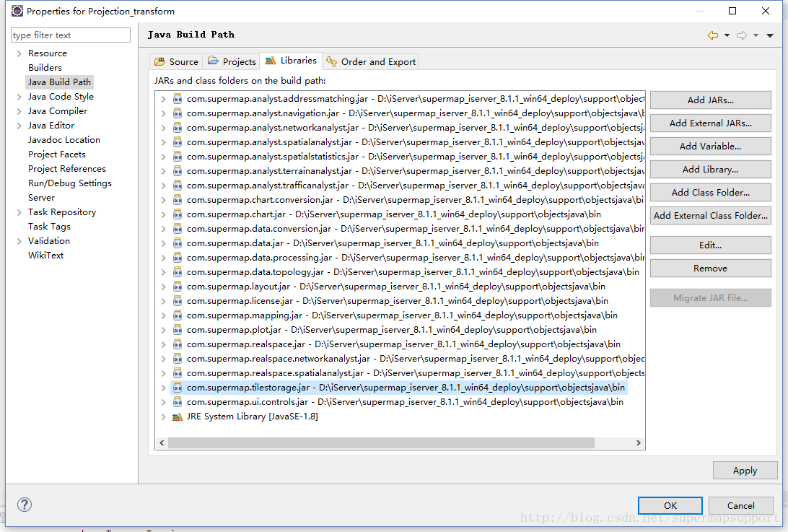Viewport: 788px width, 532px height.
Task: Open the view menu triangle in header
Action: click(770, 35)
